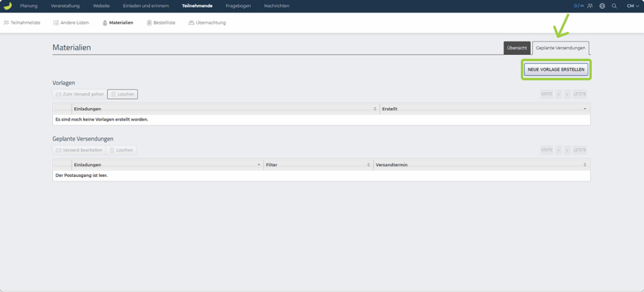Go to the Übernachtung sub-tab
Screen dimensions: 644x292
tap(208, 23)
